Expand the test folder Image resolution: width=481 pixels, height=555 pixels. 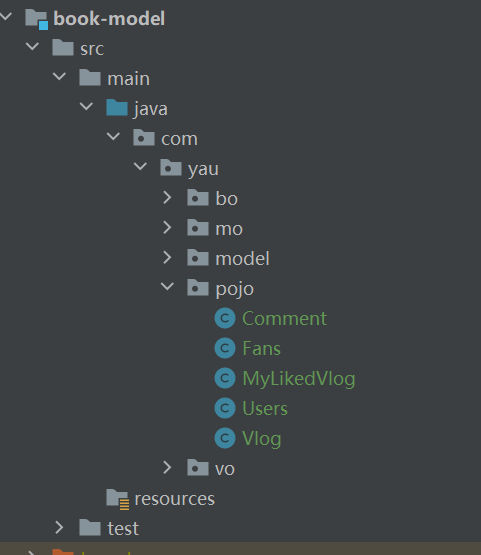(x=59, y=528)
